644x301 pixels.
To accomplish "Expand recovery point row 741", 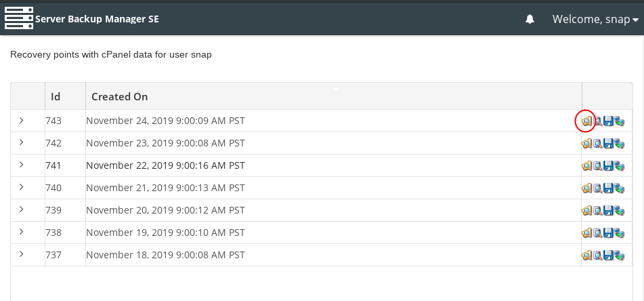I will (x=22, y=165).
